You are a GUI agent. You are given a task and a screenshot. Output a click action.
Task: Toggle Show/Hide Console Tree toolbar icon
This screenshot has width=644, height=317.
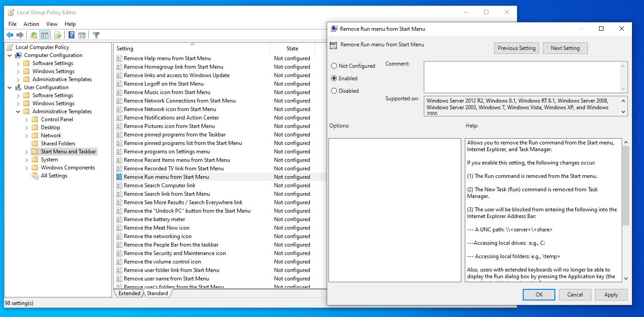click(x=45, y=35)
